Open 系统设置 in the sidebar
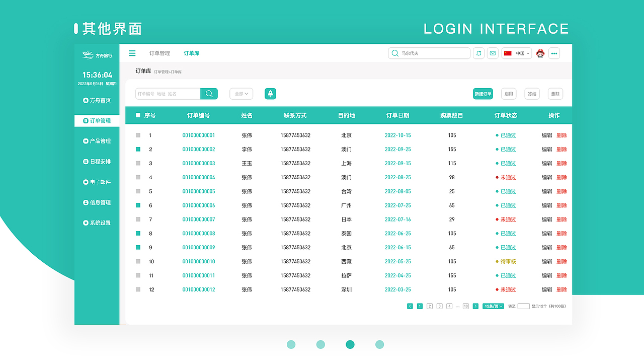 click(x=97, y=223)
